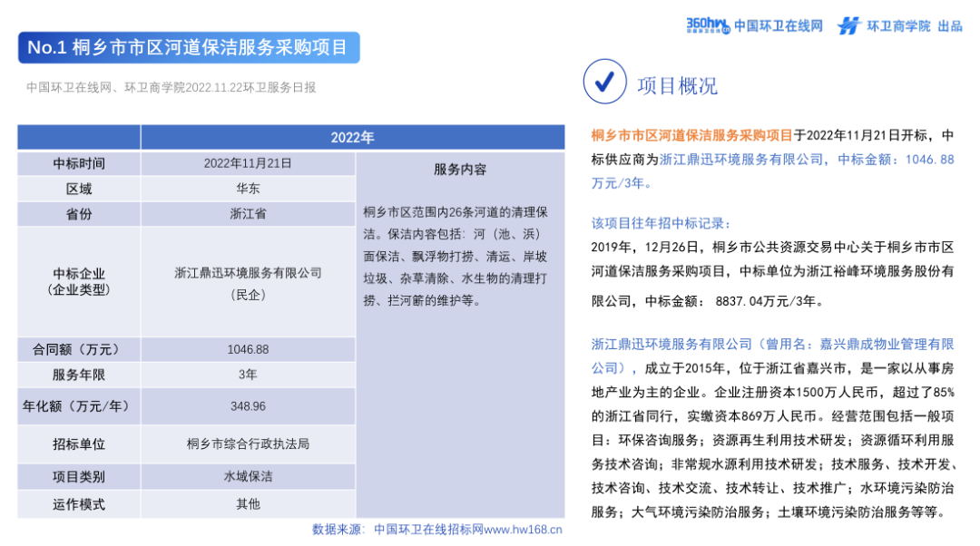
Task: Click the '环卫商学院 出品' header text
Action: tap(914, 25)
